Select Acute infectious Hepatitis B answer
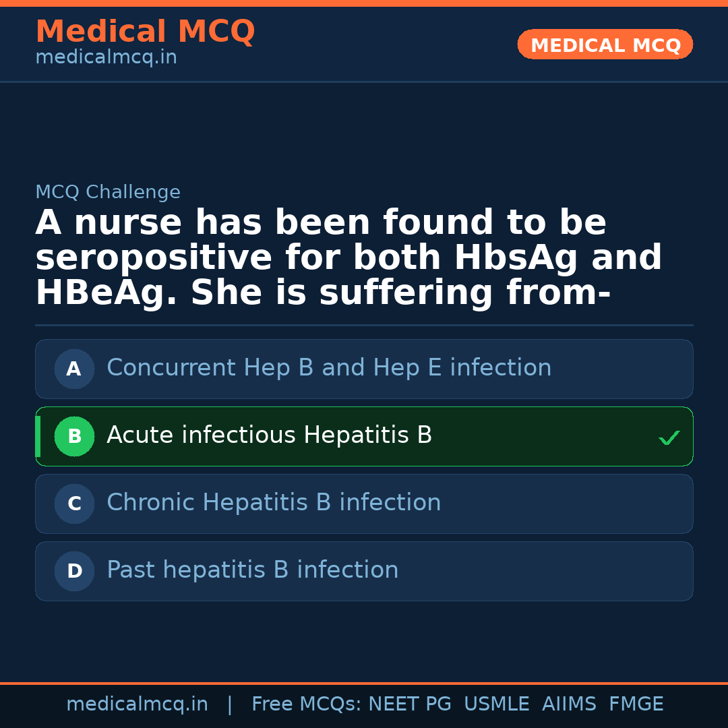Viewport: 728px width, 728px height. click(x=269, y=435)
